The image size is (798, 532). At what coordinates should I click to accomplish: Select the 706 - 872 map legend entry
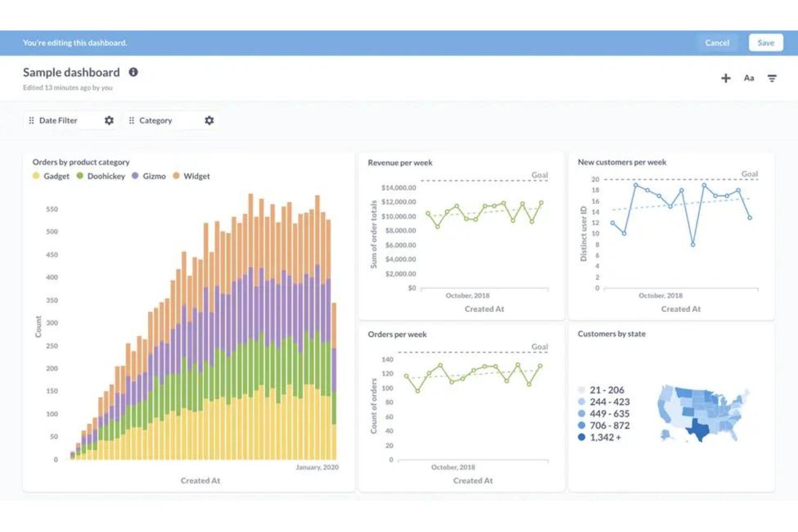point(604,425)
